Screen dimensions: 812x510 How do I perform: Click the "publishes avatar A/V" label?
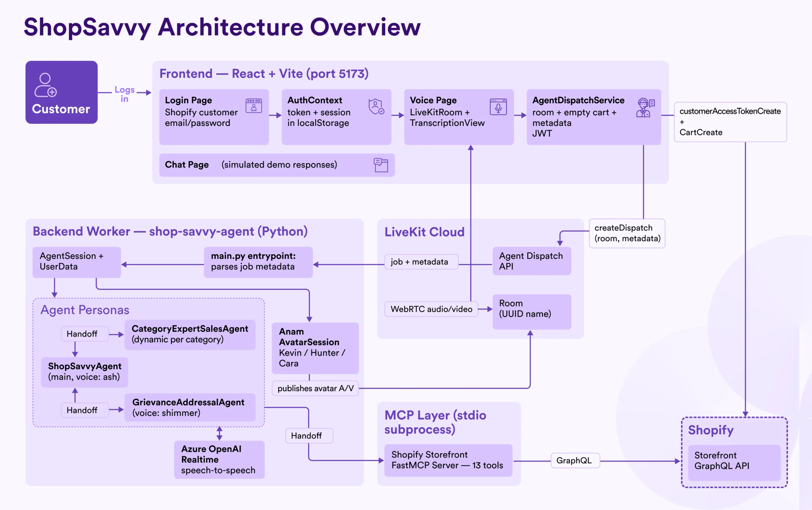point(315,388)
